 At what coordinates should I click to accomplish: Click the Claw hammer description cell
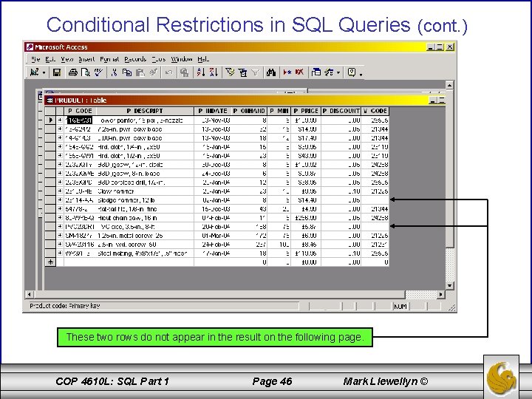pos(146,191)
